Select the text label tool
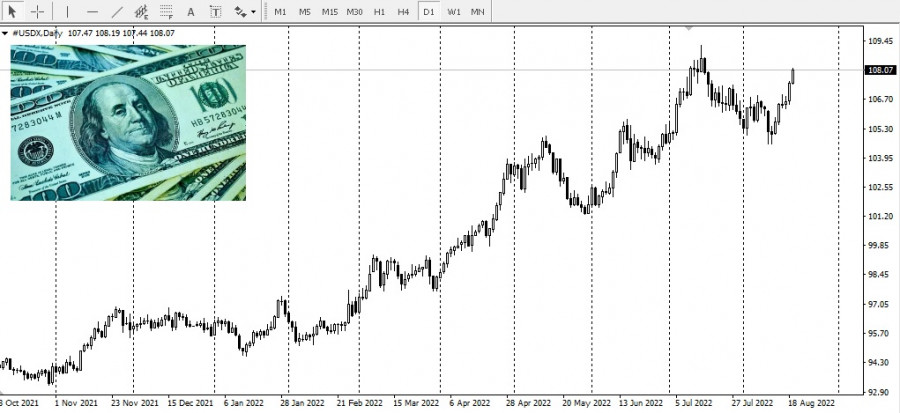Image resolution: width=900 pixels, height=413 pixels. 215,11
